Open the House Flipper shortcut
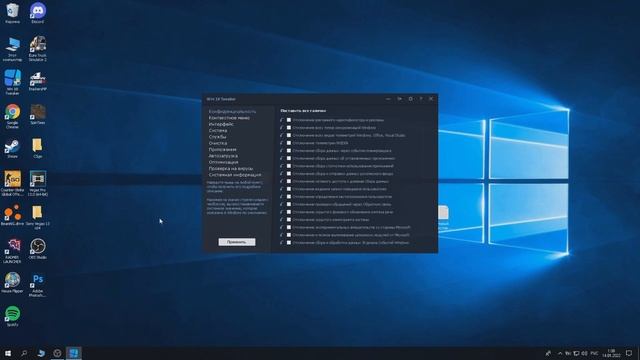This screenshot has width=640, height=360. [12, 283]
